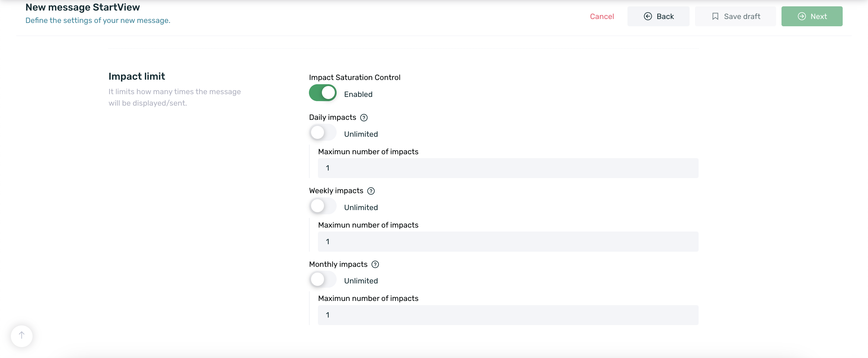The height and width of the screenshot is (358, 868).
Task: Open the Weekly impacts help tooltip icon
Action: pyautogui.click(x=371, y=191)
